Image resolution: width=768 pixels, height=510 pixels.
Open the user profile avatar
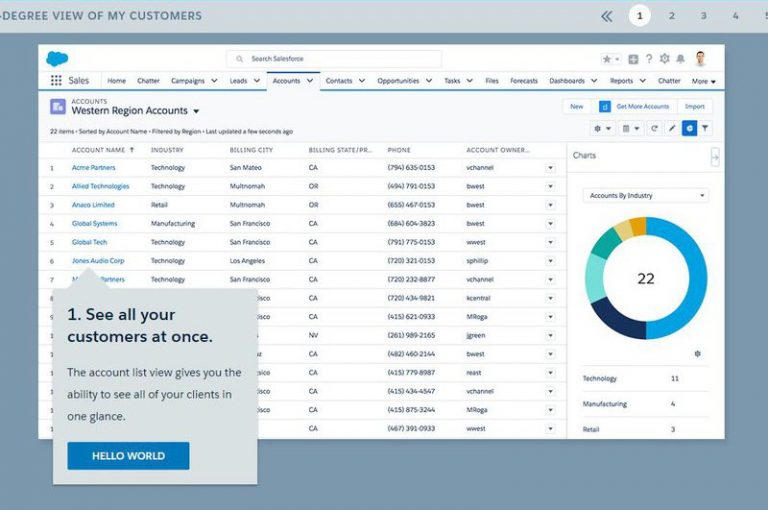(x=700, y=59)
